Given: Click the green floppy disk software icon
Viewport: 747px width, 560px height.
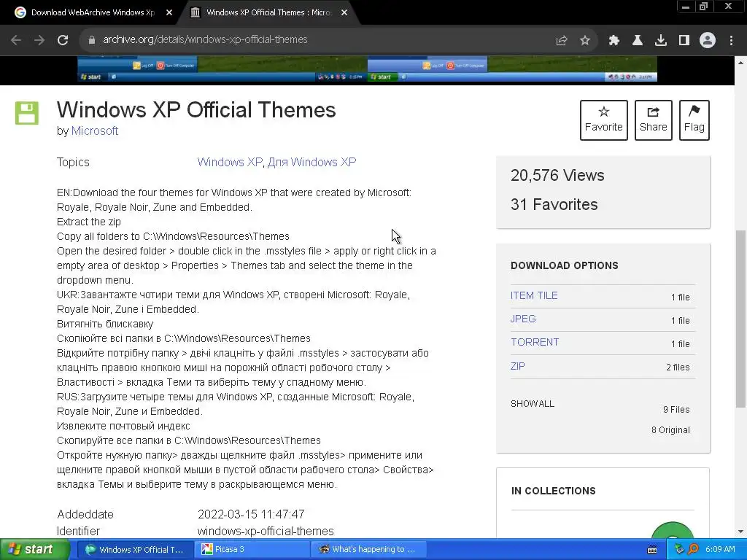Looking at the screenshot, I should click(x=27, y=113).
